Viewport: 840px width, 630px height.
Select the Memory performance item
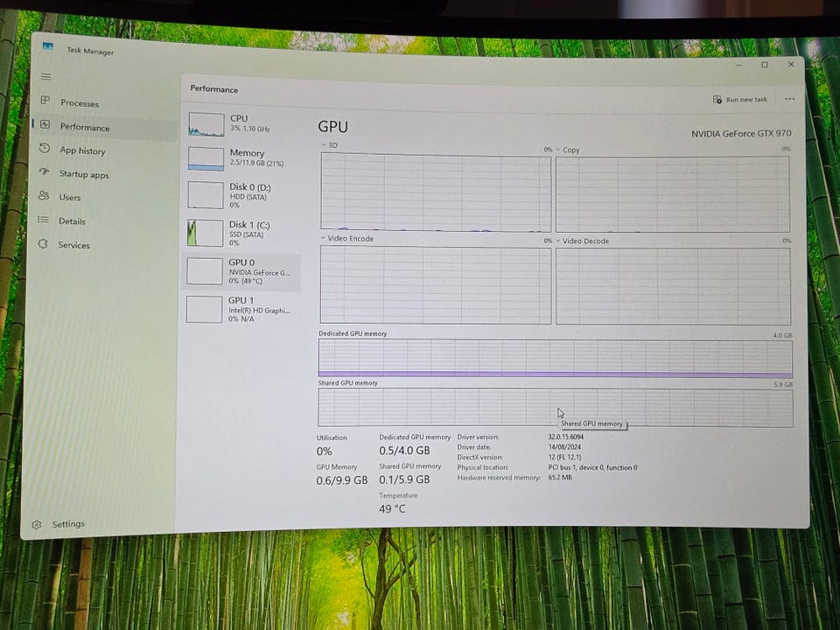coord(242,158)
